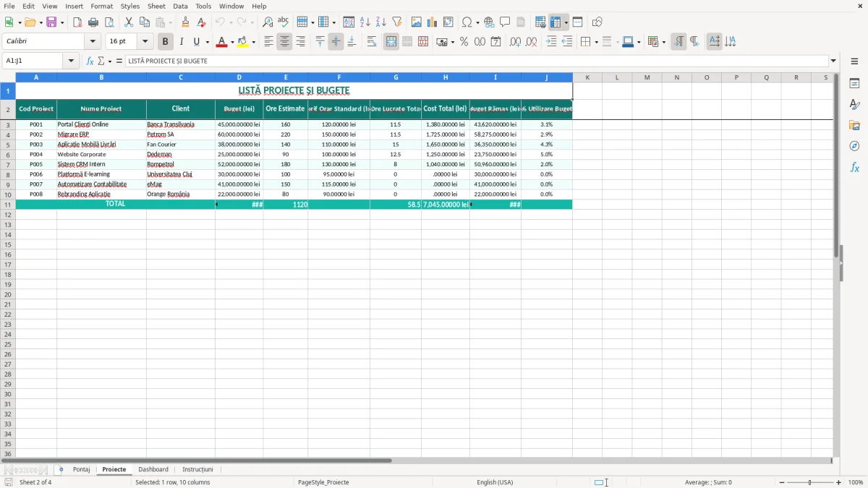
Task: Sort descending Z to A
Action: tap(381, 22)
